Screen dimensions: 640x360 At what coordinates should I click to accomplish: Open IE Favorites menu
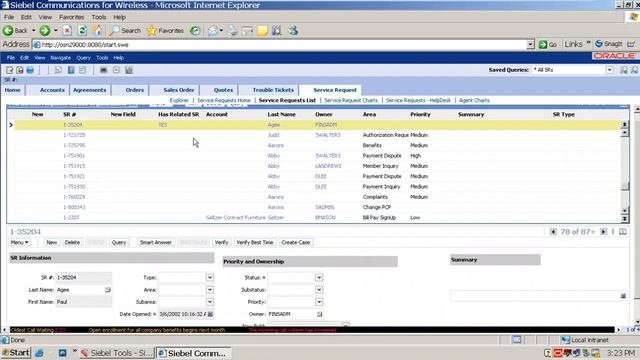(x=71, y=17)
